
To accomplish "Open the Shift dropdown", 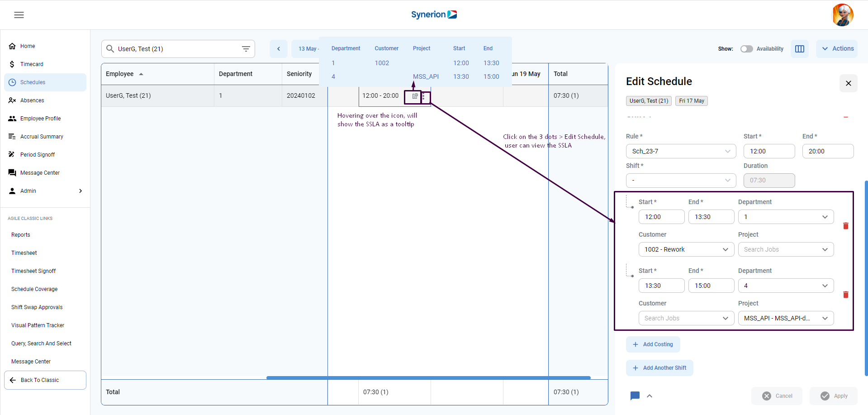I will 681,180.
